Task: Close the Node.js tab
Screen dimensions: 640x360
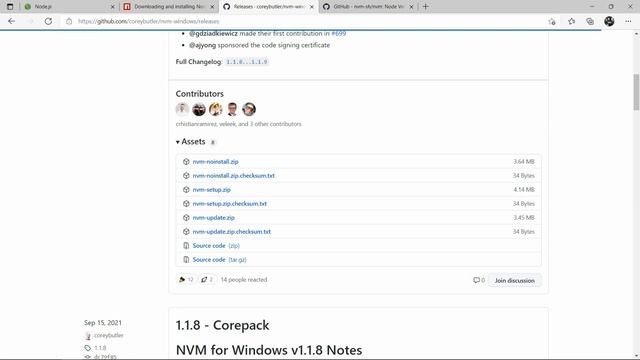Action: tap(113, 7)
